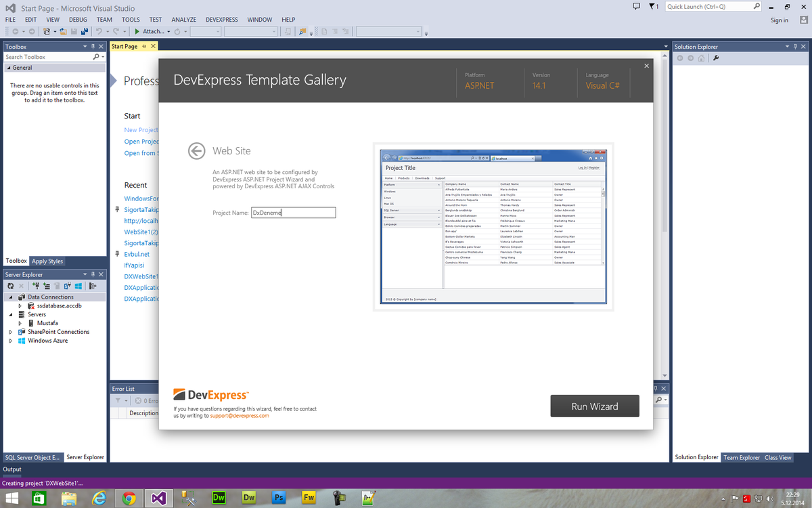Viewport: 812px width, 508px height.
Task: Click the Output panel tab
Action: (12, 469)
